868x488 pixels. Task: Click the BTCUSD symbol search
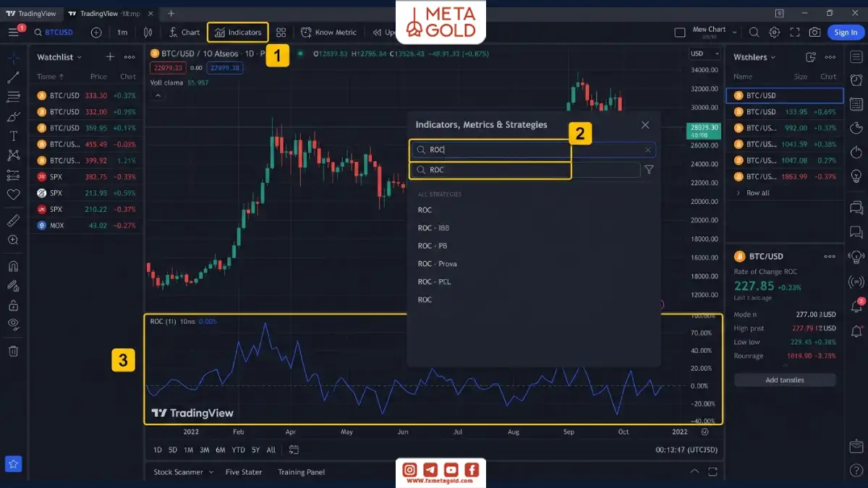tap(54, 33)
